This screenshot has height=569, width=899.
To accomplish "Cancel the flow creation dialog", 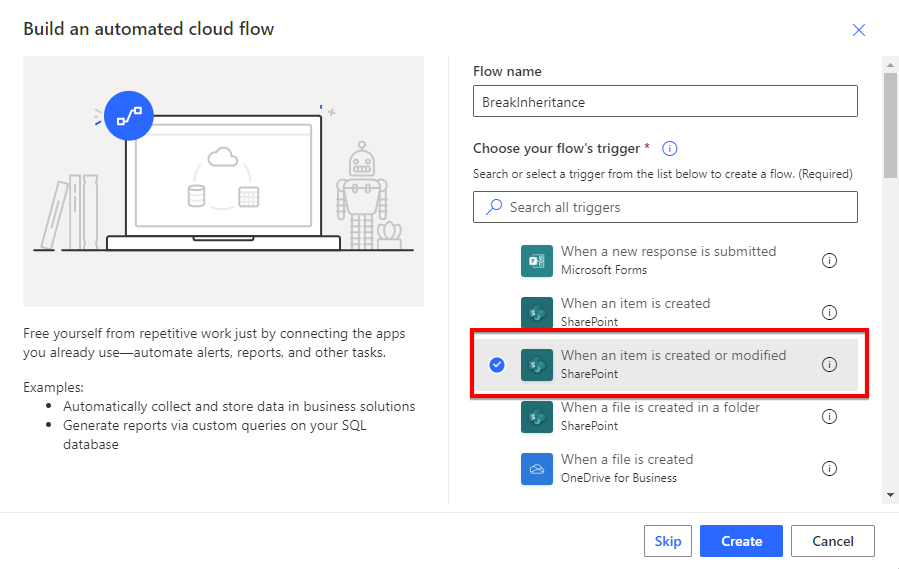I will click(832, 541).
